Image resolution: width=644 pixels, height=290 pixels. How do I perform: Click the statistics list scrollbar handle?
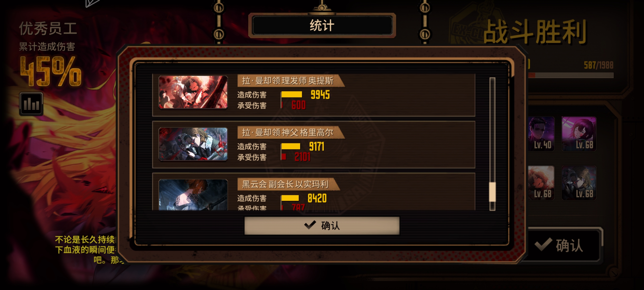tap(492, 192)
